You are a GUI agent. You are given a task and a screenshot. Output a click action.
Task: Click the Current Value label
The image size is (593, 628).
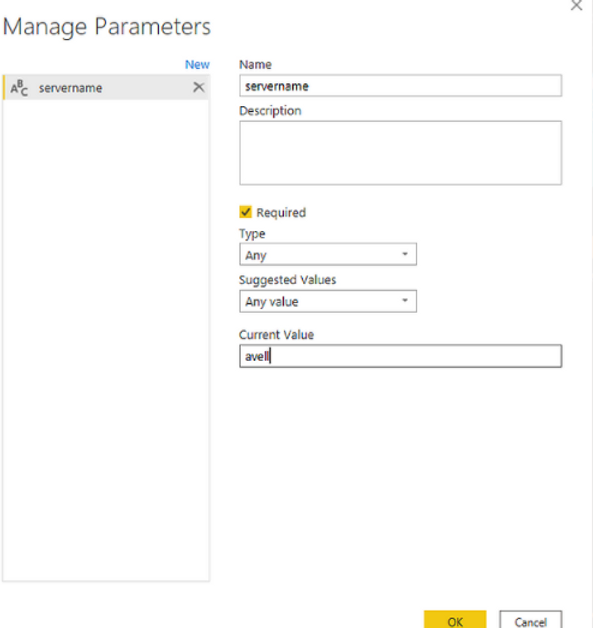tap(276, 334)
